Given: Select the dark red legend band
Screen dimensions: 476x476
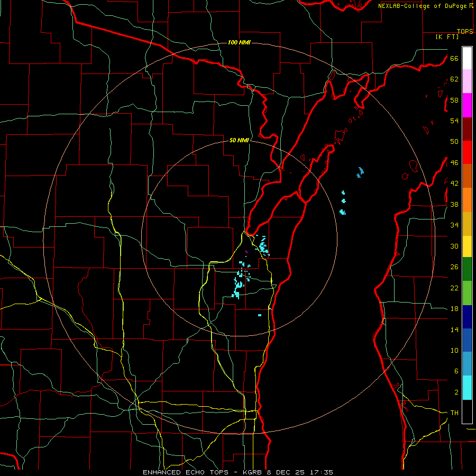Looking at the screenshot, I should (467, 129).
